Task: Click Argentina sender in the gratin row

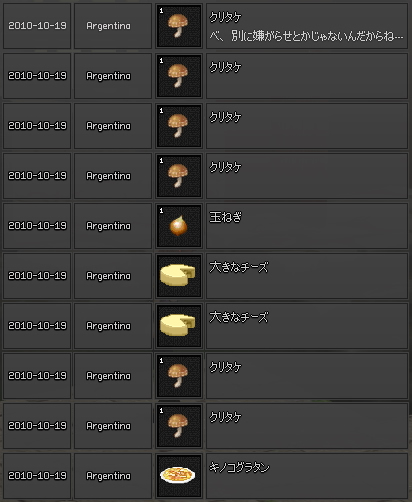Action: tap(108, 476)
